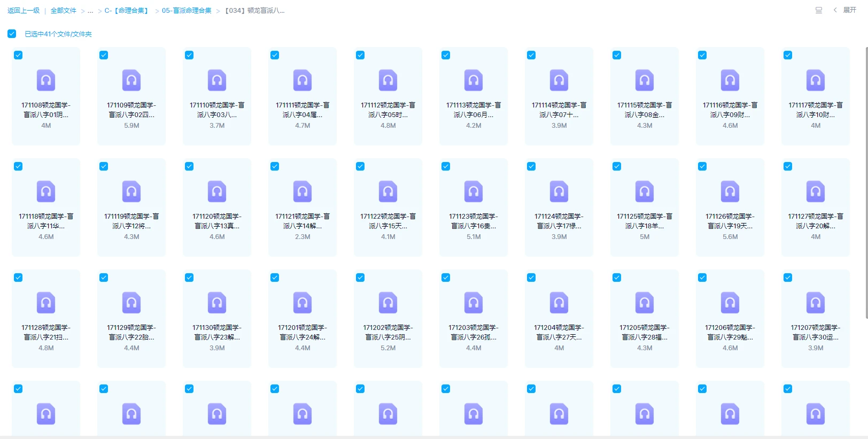Select the 2.3M size label of 171121 file

pyautogui.click(x=303, y=236)
